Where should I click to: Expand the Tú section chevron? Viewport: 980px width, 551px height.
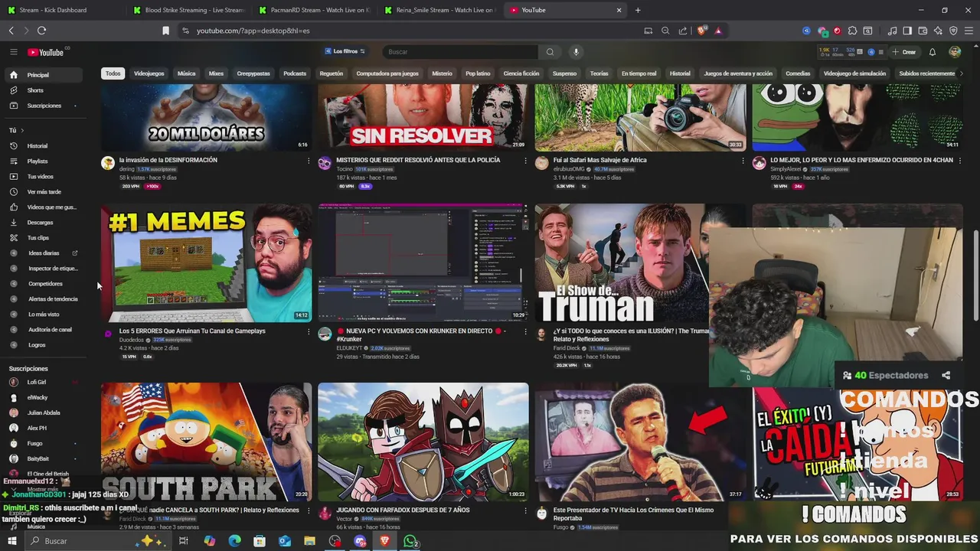22,131
